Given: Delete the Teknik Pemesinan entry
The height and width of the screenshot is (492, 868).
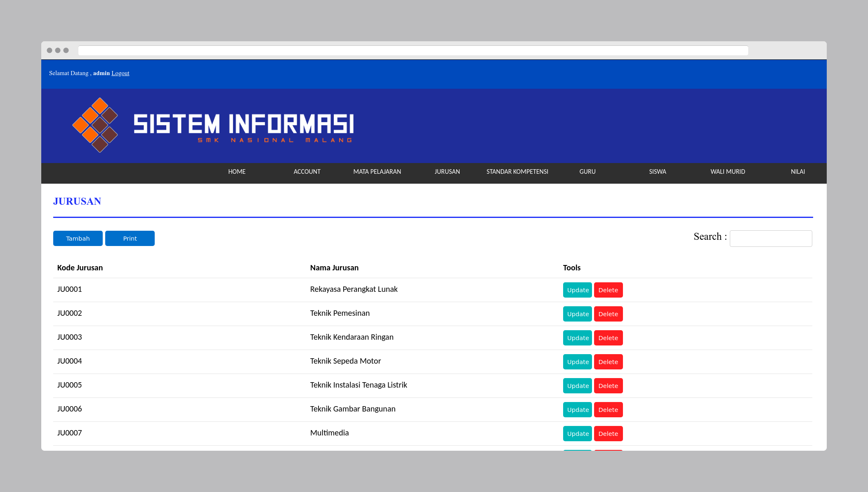Looking at the screenshot, I should (608, 314).
